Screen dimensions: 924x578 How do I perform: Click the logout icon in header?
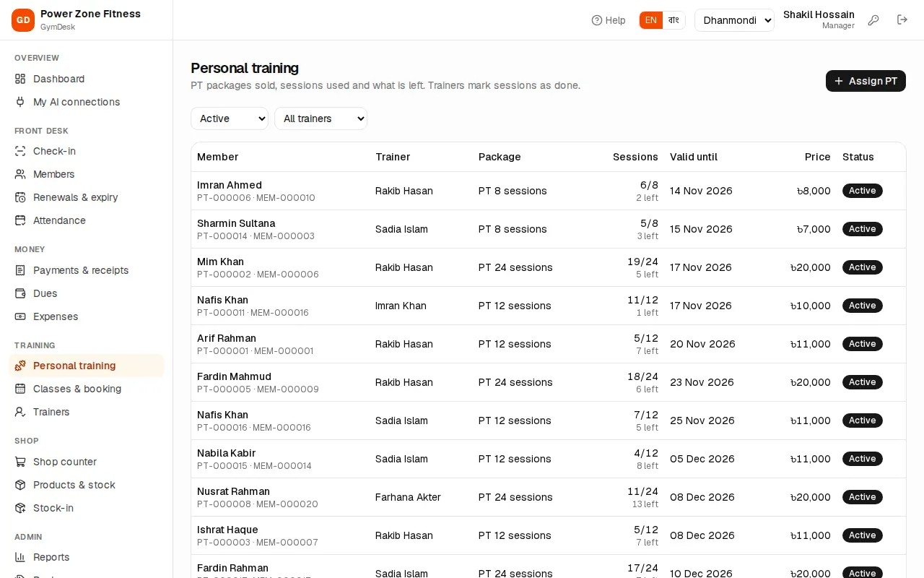[902, 20]
